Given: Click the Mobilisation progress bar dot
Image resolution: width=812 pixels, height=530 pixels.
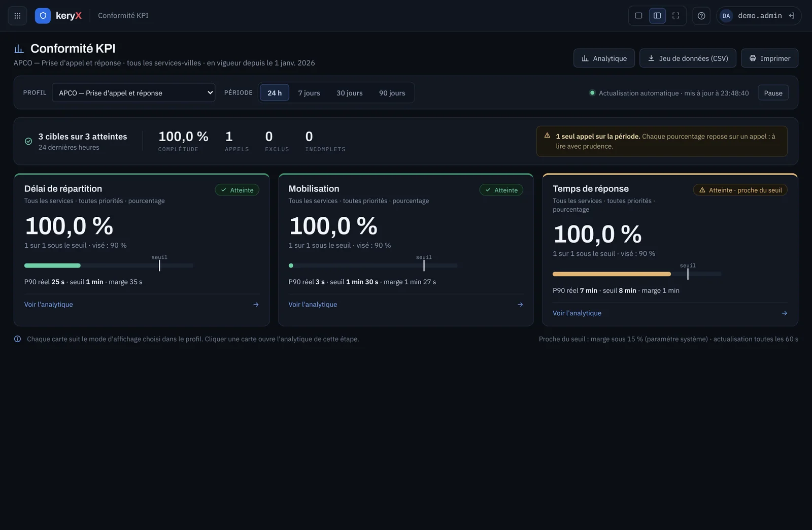Looking at the screenshot, I should pos(291,266).
